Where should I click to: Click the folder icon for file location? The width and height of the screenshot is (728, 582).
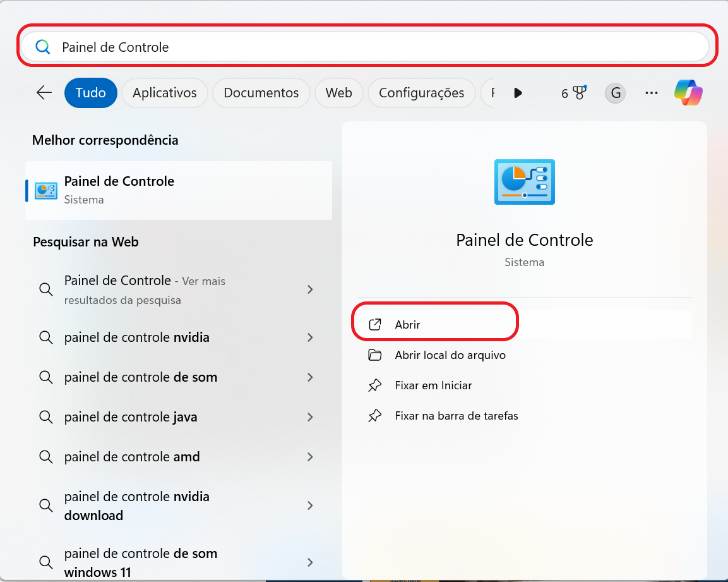374,355
